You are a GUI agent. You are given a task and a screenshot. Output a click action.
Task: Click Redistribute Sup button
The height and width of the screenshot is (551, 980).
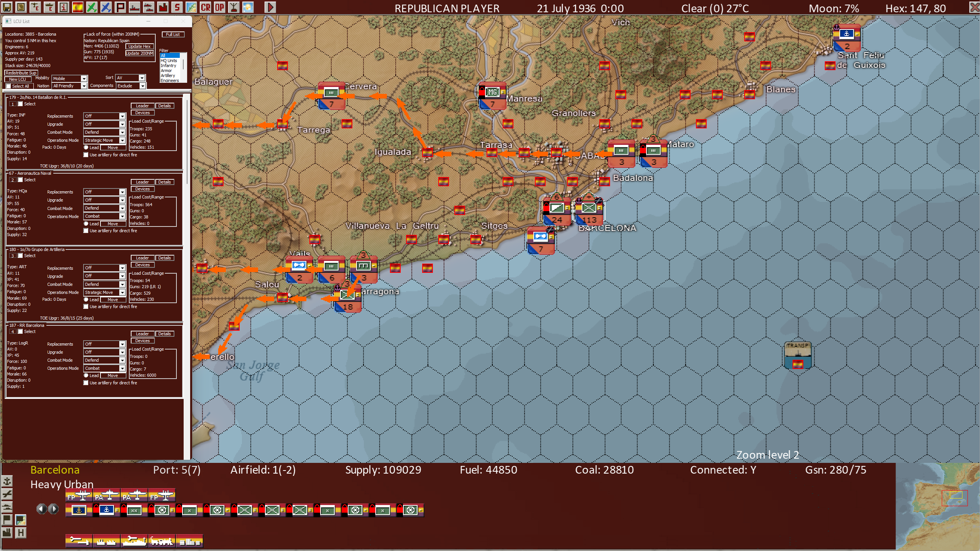(x=21, y=73)
